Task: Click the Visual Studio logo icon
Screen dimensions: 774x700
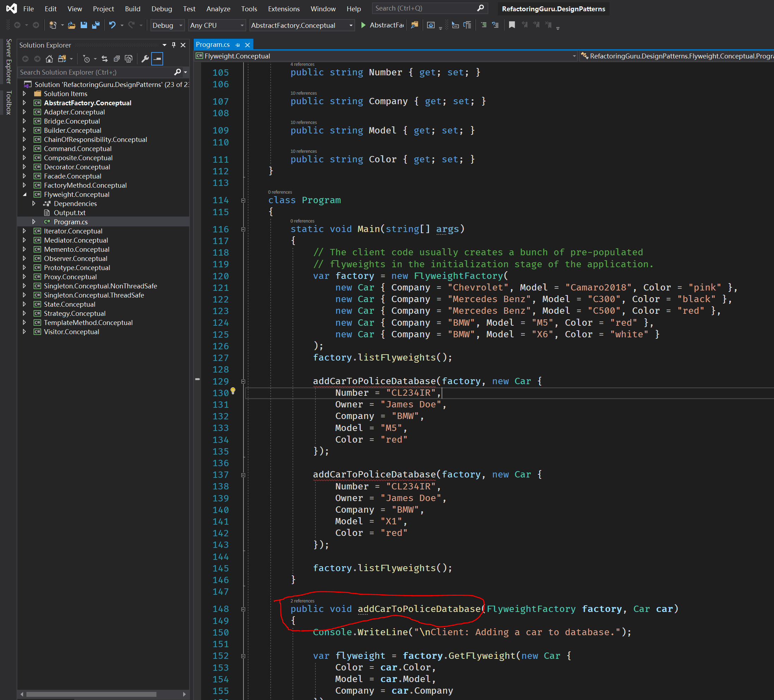Action: click(x=12, y=8)
